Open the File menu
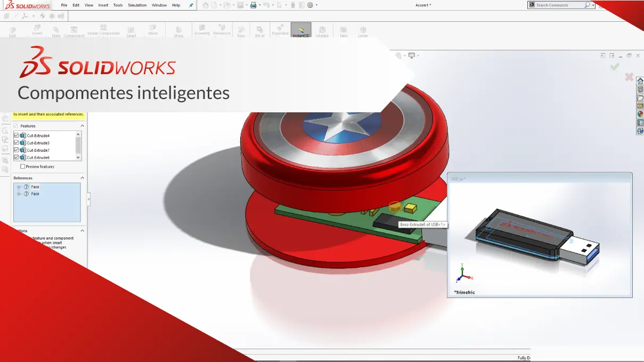The image size is (644, 362). [64, 5]
